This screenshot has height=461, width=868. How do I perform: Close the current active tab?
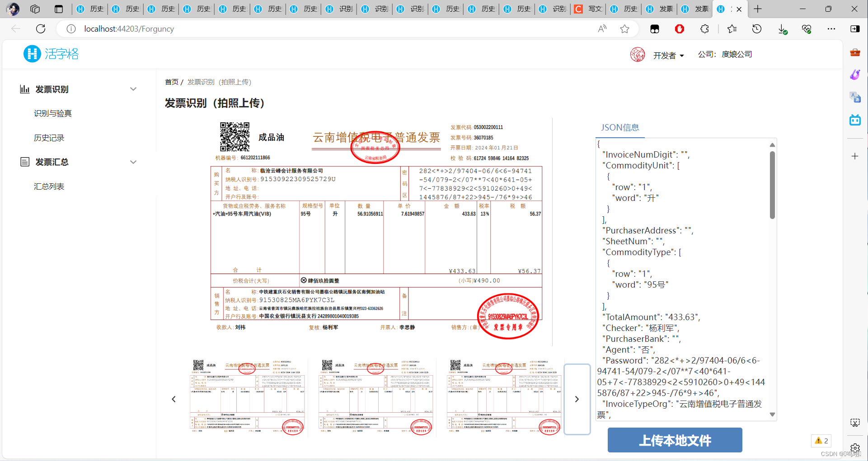[x=739, y=9]
